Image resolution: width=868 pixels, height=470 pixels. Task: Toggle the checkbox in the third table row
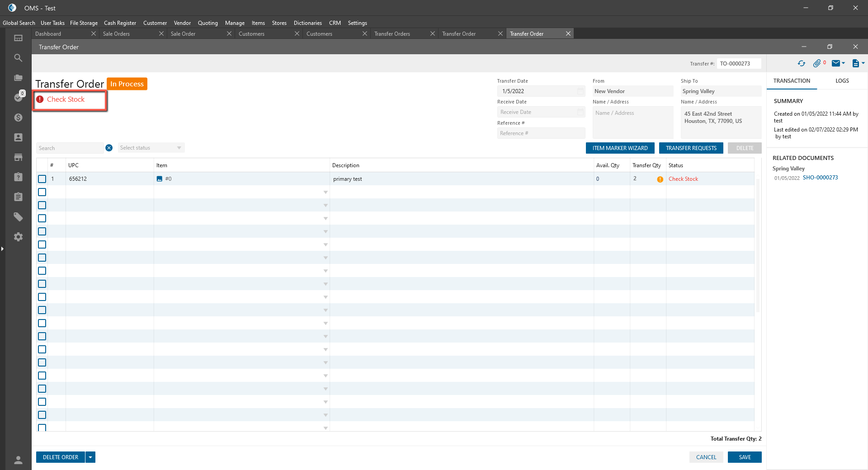(42, 205)
